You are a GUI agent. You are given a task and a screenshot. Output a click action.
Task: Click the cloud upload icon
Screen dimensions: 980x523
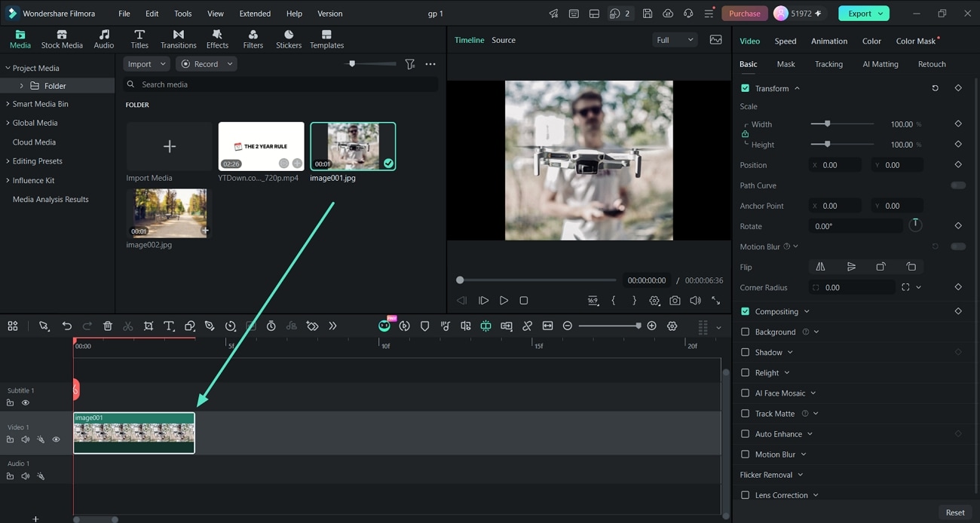[x=668, y=14]
